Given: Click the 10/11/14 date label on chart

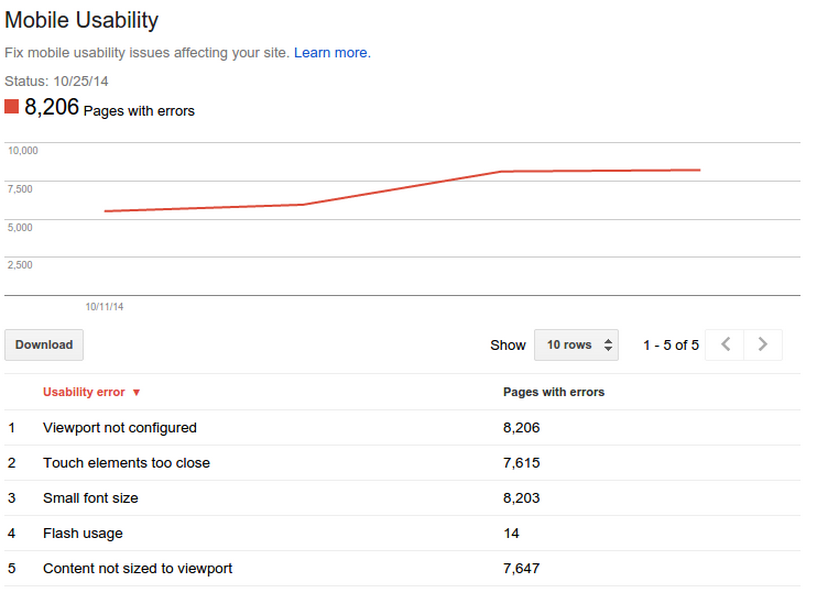Looking at the screenshot, I should [x=105, y=307].
